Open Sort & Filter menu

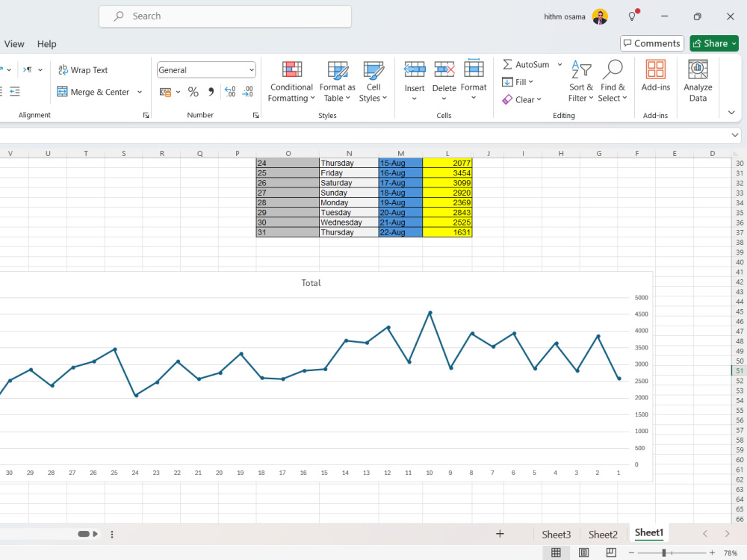[580, 81]
